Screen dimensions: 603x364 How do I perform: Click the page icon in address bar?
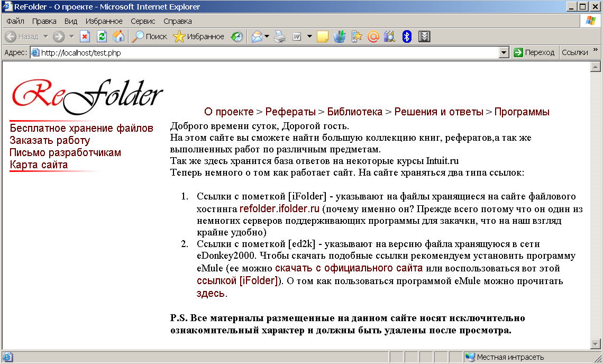point(35,53)
